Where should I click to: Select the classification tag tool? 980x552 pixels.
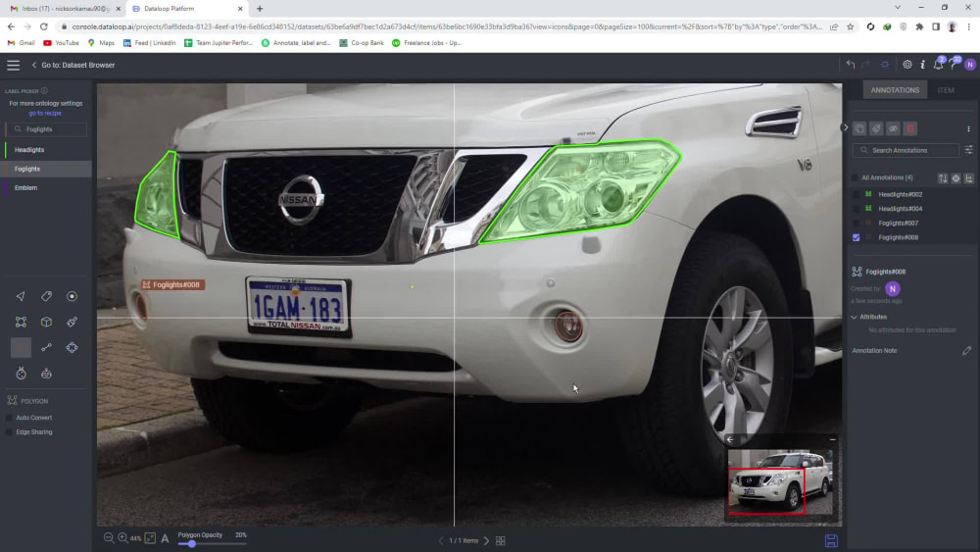(x=46, y=296)
